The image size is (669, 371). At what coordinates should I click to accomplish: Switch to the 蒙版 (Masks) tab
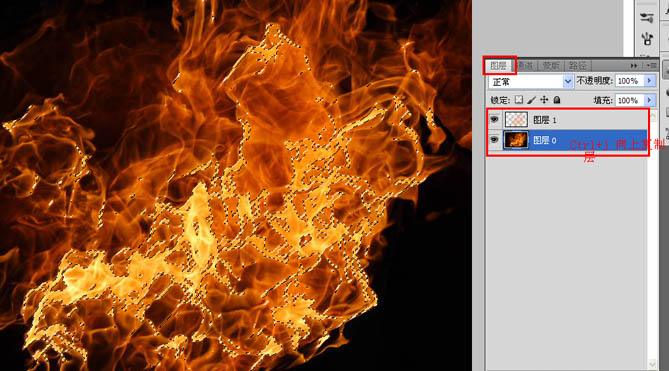click(x=551, y=66)
